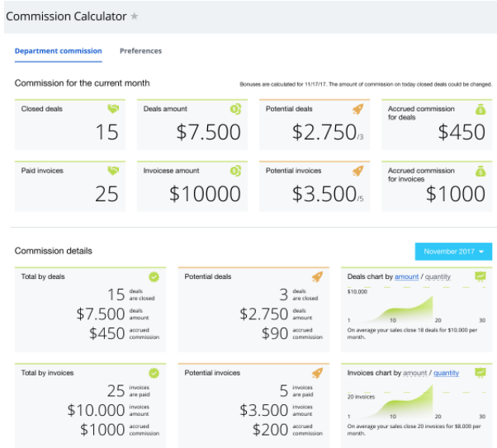Show Deals chart by quantity
Screen dimensions: 497x448
[x=438, y=276]
